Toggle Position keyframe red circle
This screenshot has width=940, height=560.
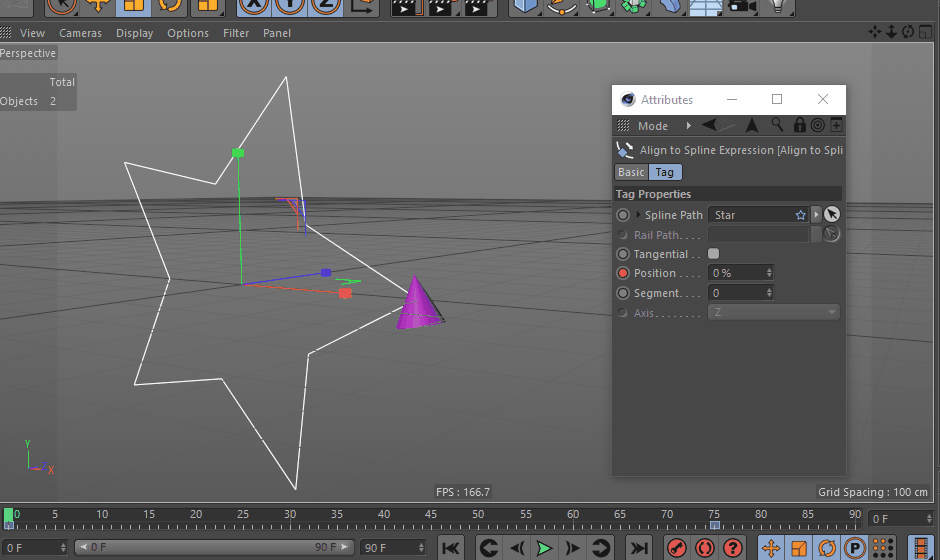(623, 273)
